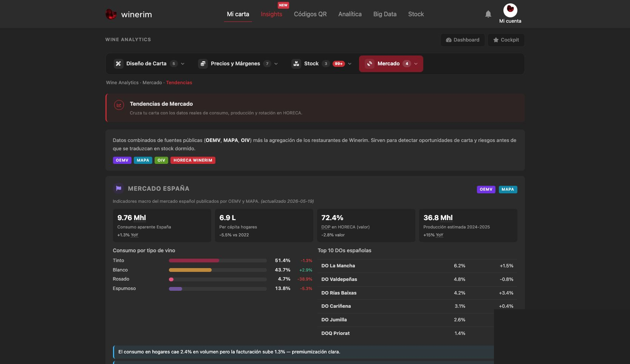Switch to the Insights tab
Screen dimensions: 630x364
pyautogui.click(x=271, y=14)
